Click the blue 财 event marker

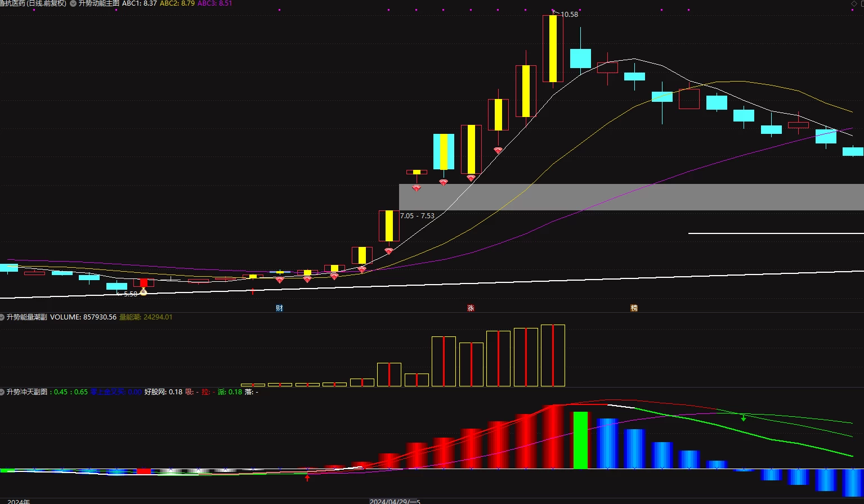click(279, 308)
